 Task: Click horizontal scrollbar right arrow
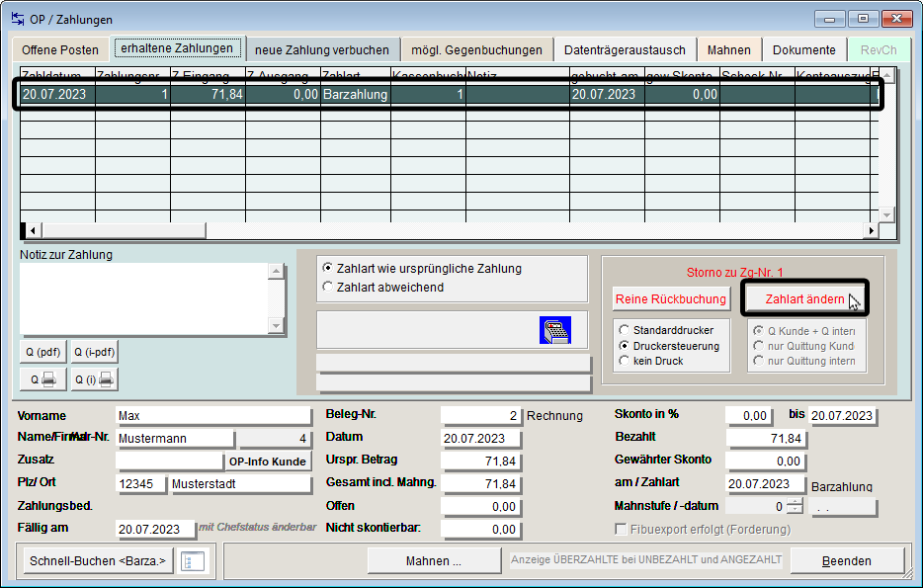(872, 230)
